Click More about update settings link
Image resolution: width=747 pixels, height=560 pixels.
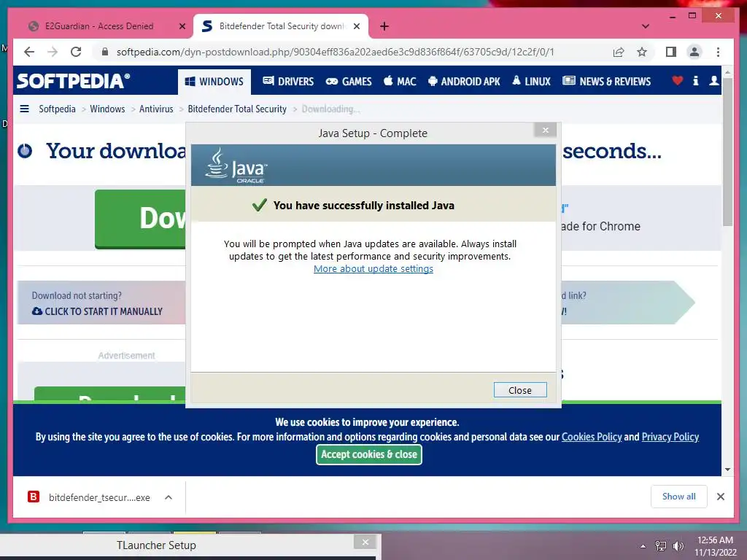point(373,268)
